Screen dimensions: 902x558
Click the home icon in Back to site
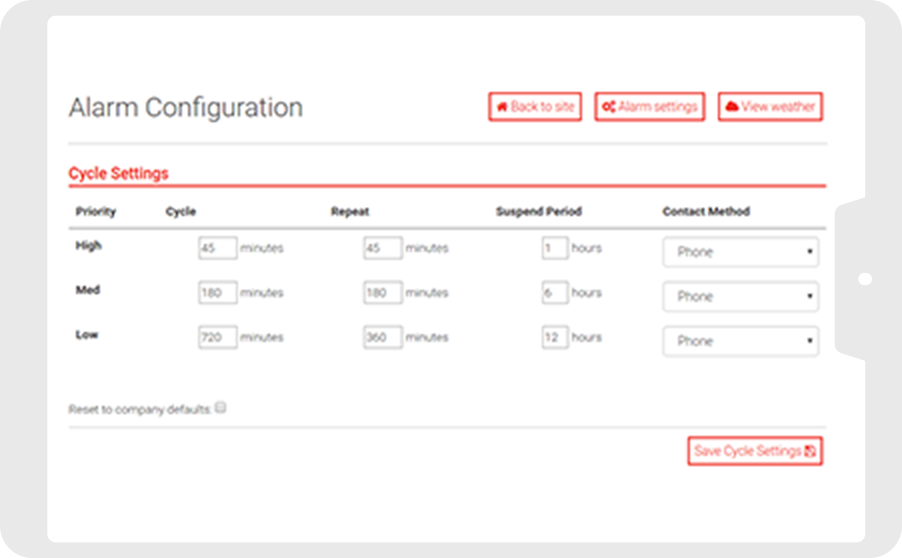coord(502,107)
